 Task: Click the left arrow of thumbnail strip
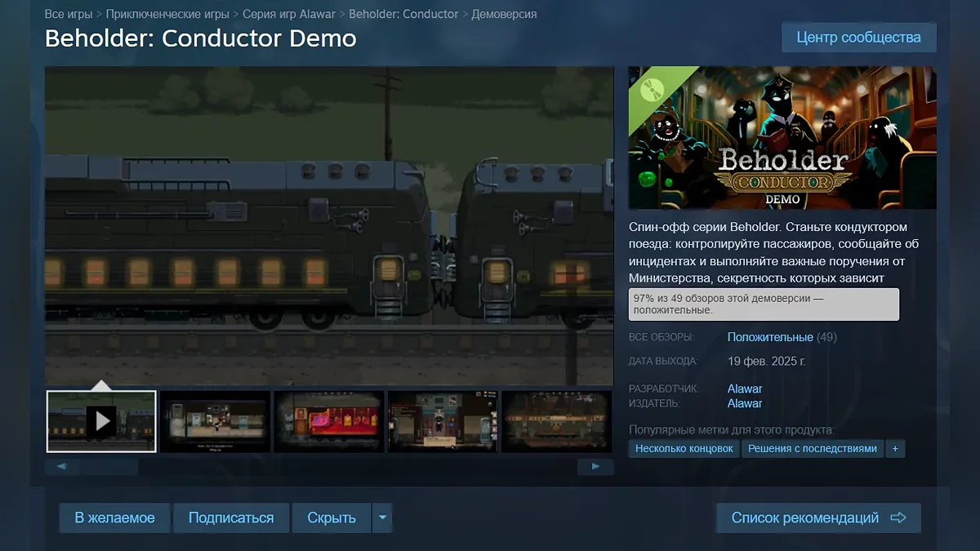62,467
